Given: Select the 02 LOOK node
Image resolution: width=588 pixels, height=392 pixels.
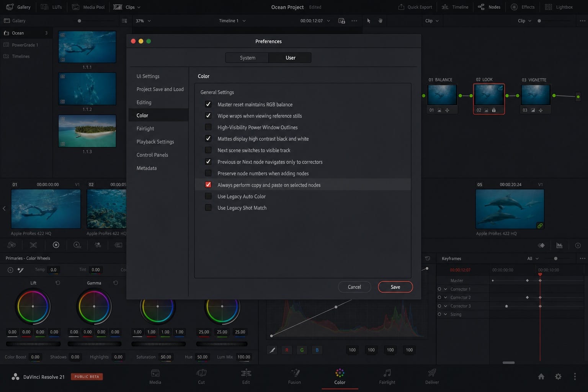Looking at the screenshot, I should (x=489, y=98).
